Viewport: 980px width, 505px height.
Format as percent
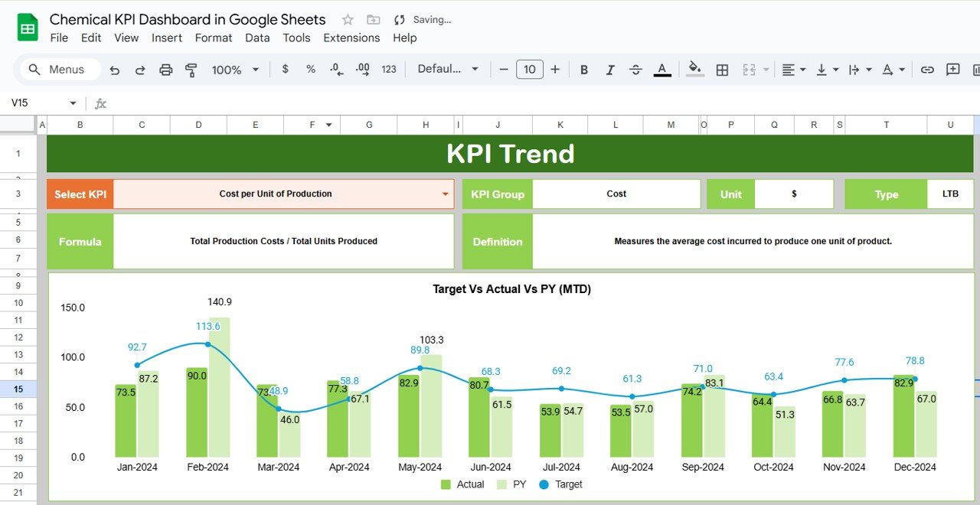(x=311, y=69)
